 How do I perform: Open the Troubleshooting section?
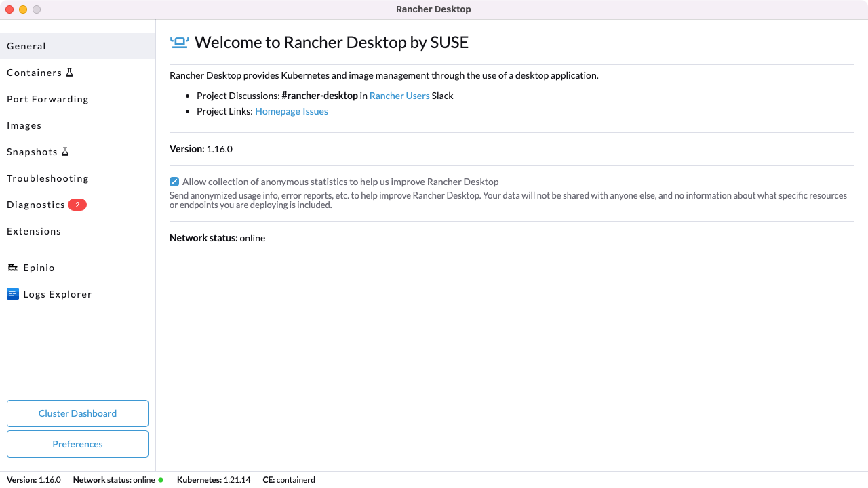[x=47, y=178]
